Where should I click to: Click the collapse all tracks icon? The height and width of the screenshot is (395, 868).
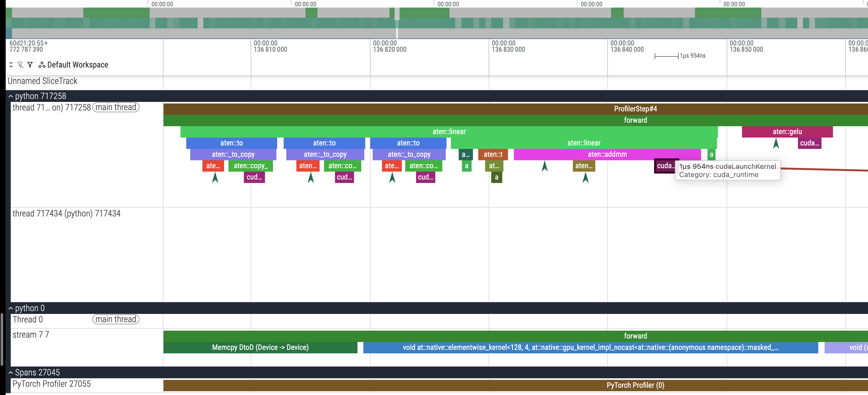pos(11,65)
